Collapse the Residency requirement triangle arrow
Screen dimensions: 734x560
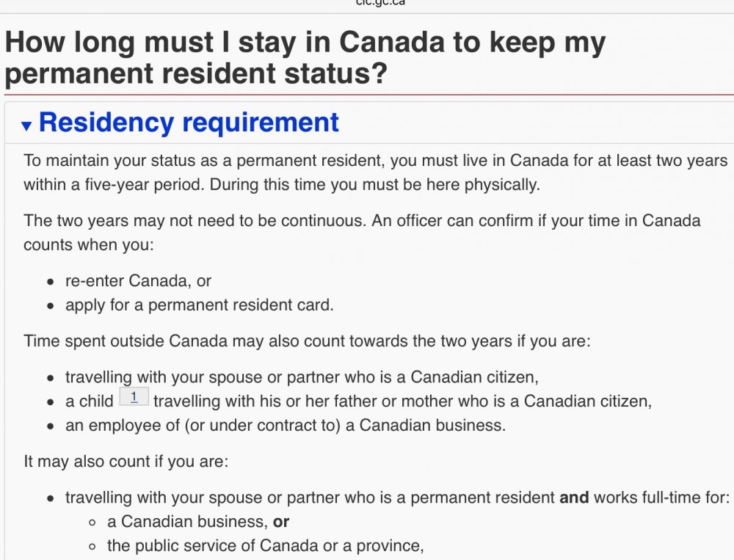pyautogui.click(x=27, y=126)
